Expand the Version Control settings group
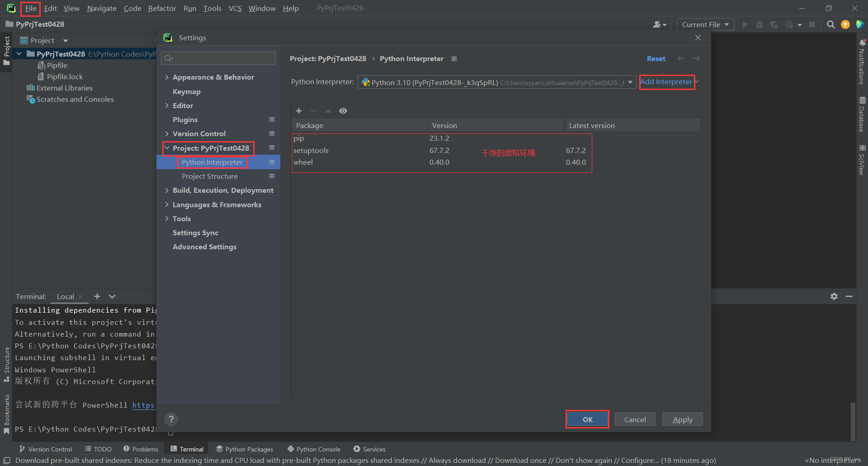The width and height of the screenshot is (868, 466). tap(167, 133)
